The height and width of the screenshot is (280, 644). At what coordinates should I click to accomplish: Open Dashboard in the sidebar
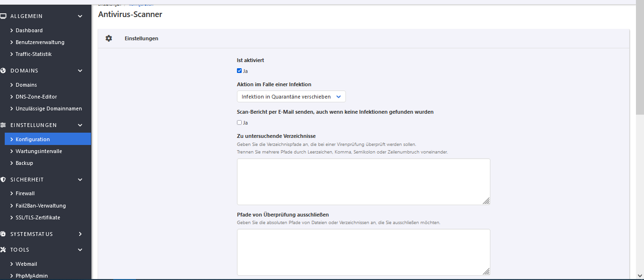(29, 30)
